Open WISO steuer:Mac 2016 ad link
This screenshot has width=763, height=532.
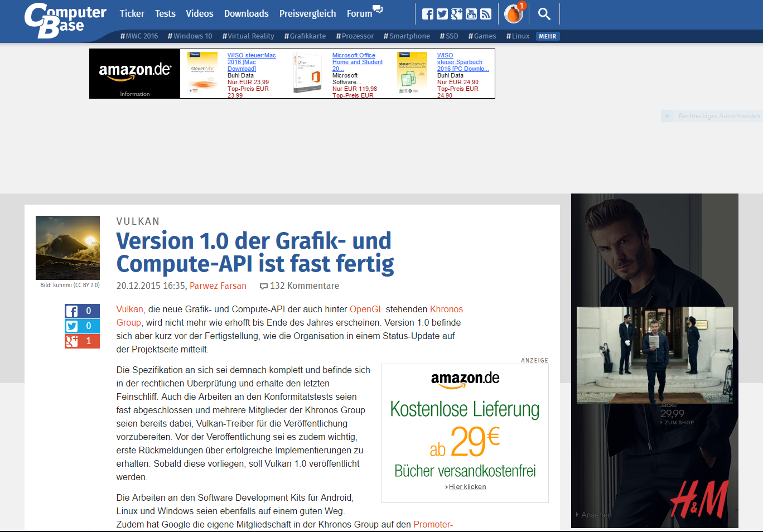coord(252,62)
